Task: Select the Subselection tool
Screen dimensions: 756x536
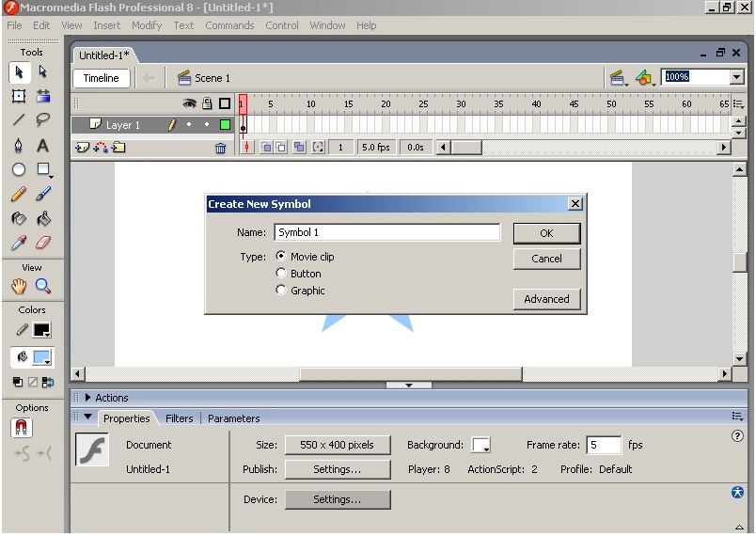Action: point(43,71)
